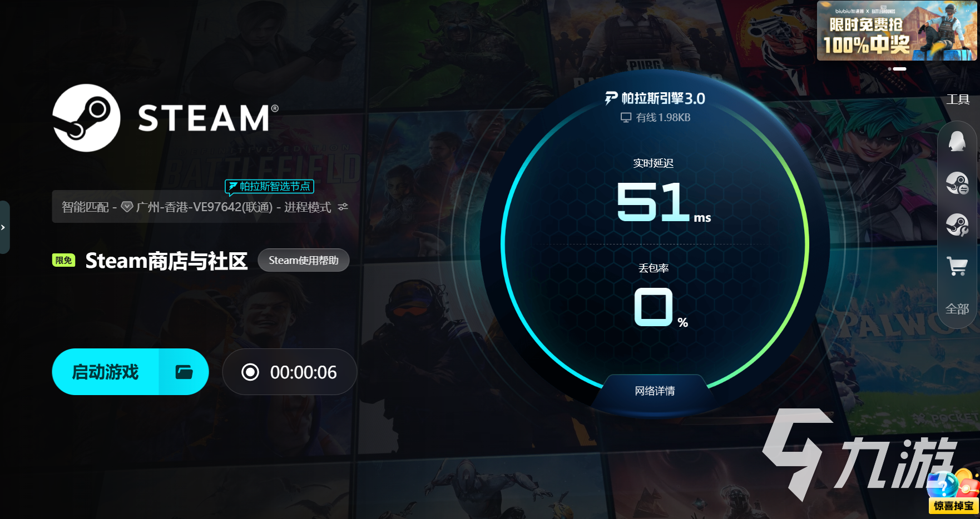Image resolution: width=980 pixels, height=519 pixels.
Task: Start the game with 启动游戏
Action: [106, 372]
